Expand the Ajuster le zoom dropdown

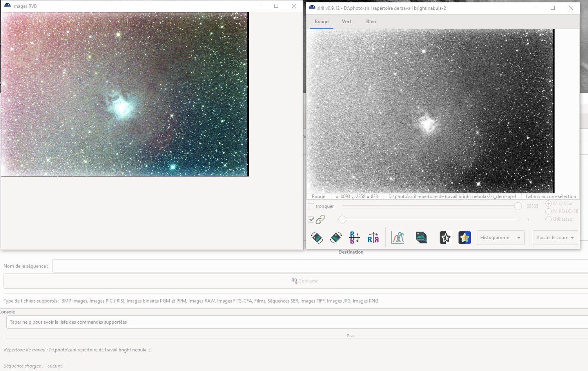pyautogui.click(x=555, y=238)
